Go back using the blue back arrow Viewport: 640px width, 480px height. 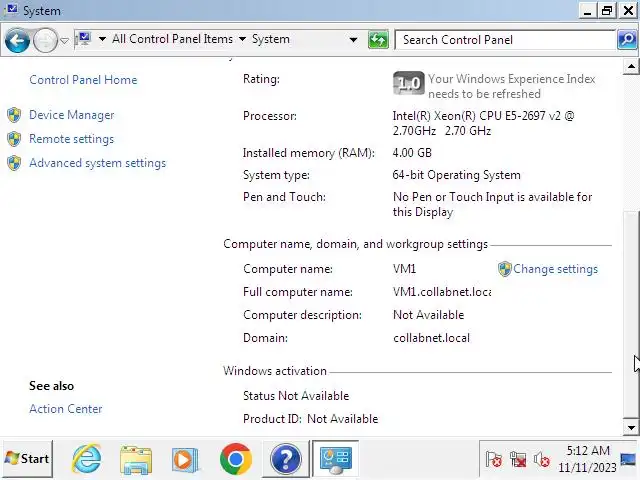[x=17, y=40]
